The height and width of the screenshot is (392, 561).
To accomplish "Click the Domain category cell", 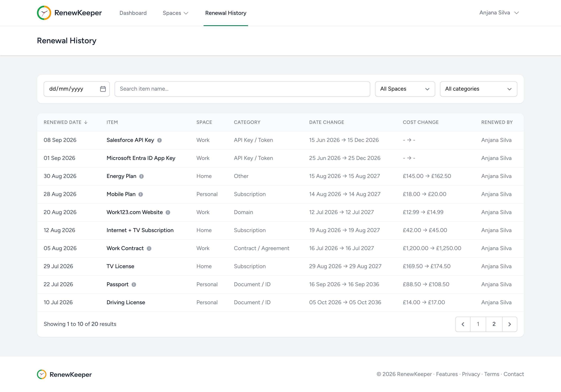I will [x=243, y=212].
